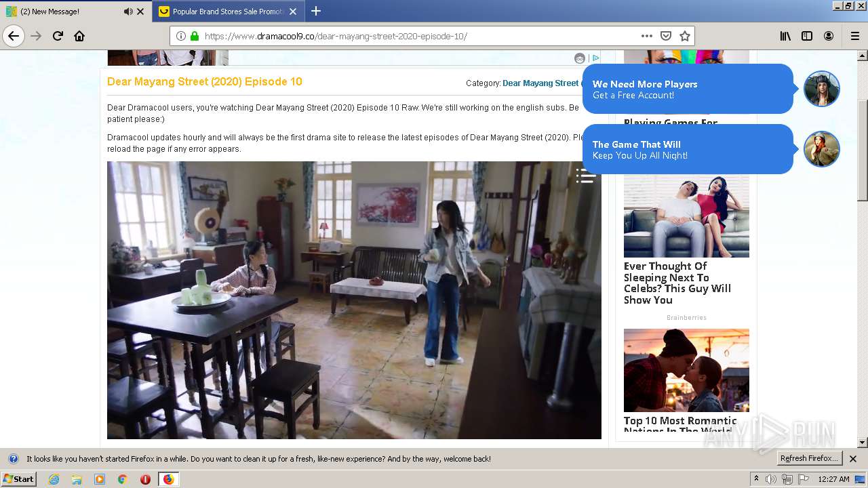Open the Firefox hamburger menu
The height and width of the screenshot is (488, 868).
(854, 36)
